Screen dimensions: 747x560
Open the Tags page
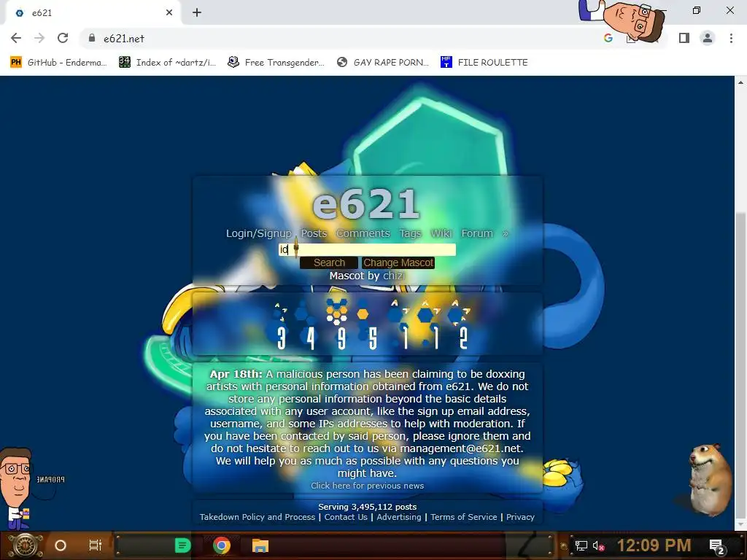(x=410, y=233)
